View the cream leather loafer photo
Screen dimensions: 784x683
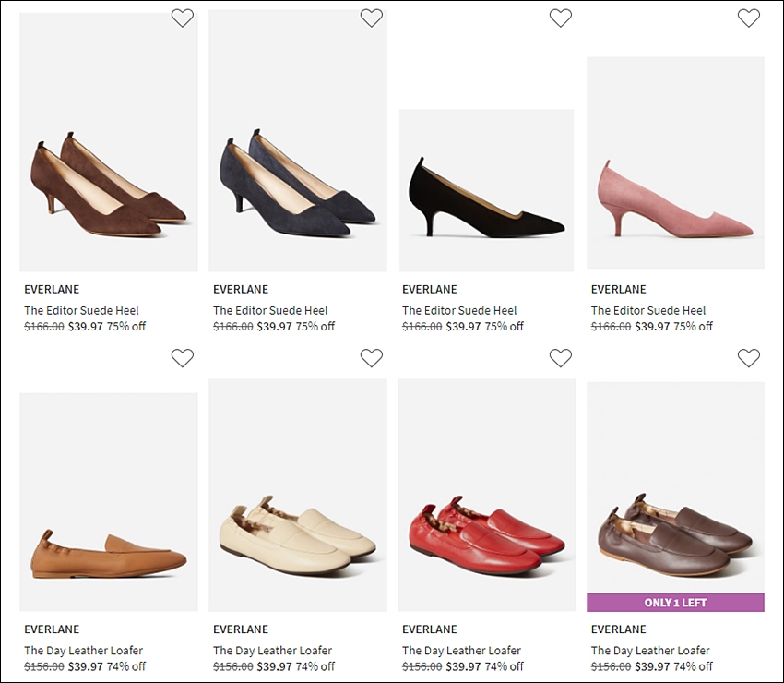(298, 495)
